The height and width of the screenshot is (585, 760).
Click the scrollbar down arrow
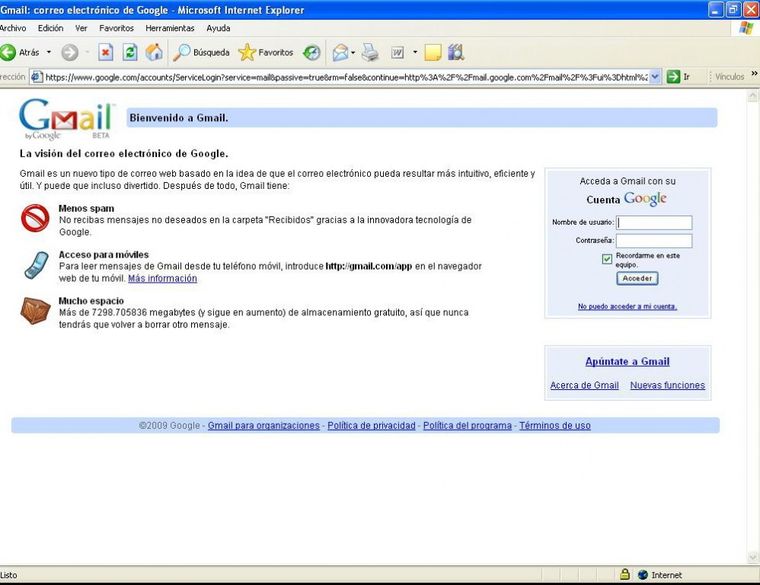753,557
